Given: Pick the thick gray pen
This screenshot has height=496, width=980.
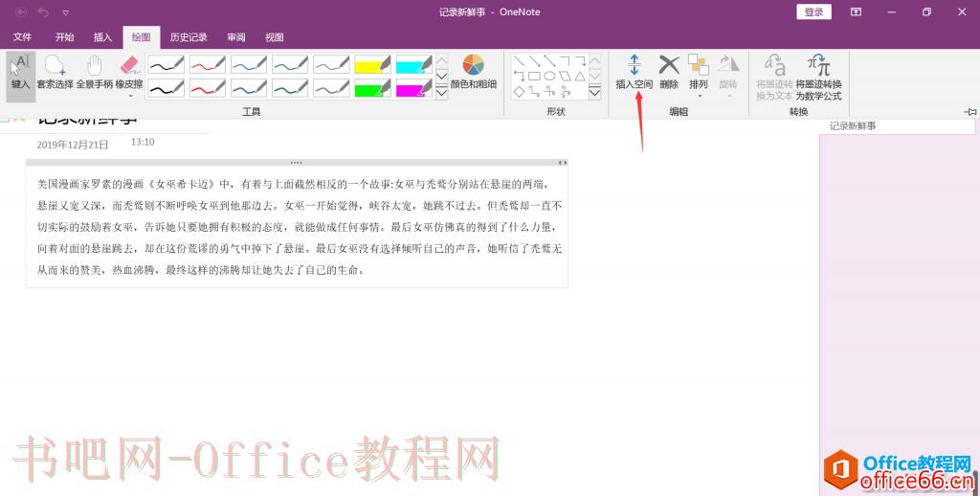Looking at the screenshot, I should tap(331, 87).
